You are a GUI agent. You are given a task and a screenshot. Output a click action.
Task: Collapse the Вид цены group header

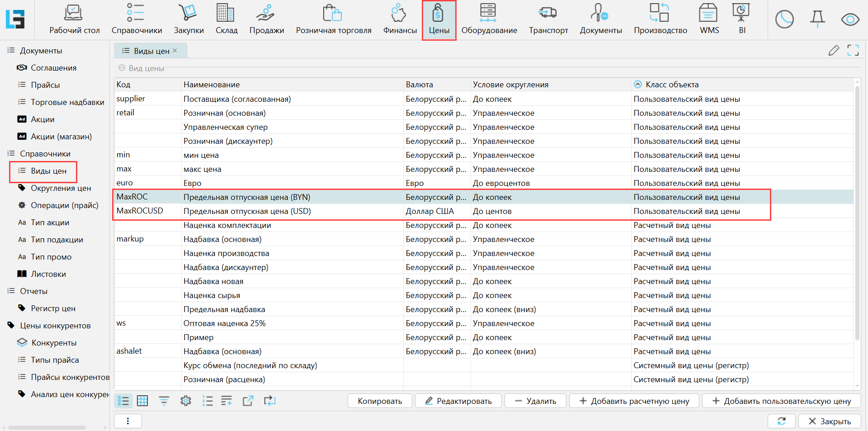click(122, 68)
